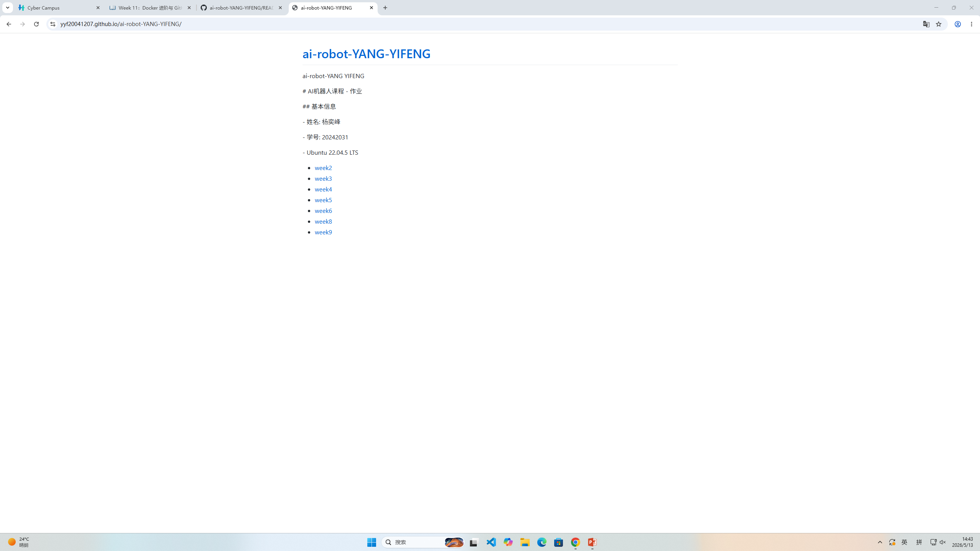Open the muted volume tray icon
The height and width of the screenshot is (551, 980).
942,542
